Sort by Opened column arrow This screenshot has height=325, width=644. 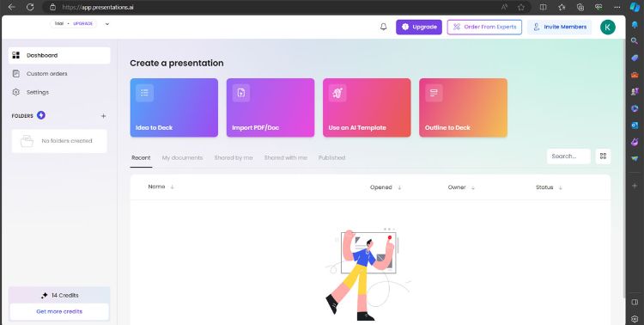[399, 187]
